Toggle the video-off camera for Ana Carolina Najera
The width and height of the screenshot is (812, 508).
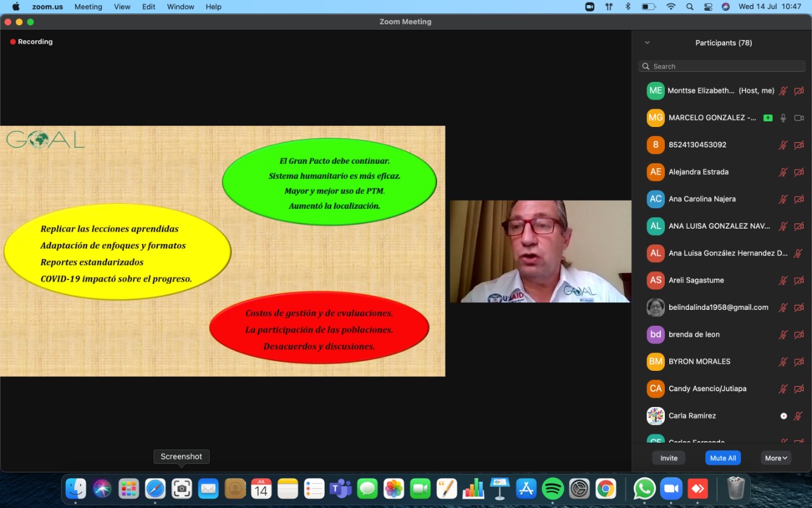pyautogui.click(x=799, y=199)
